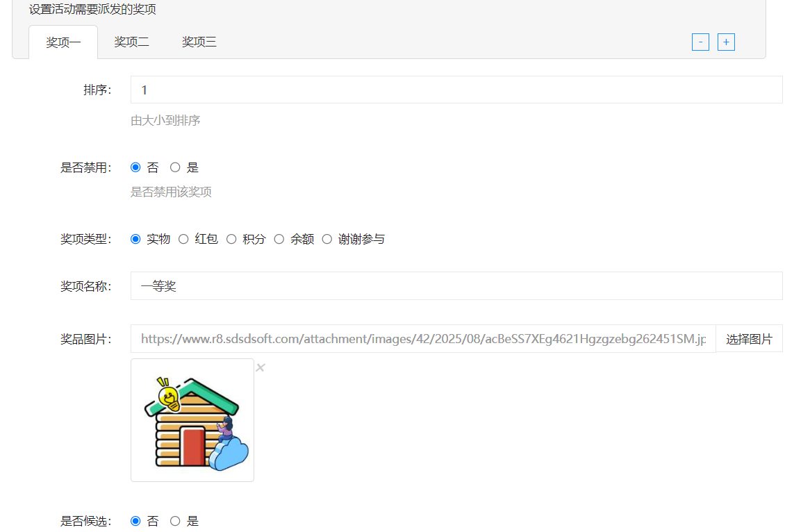The height and width of the screenshot is (532, 785).
Task: Switch to the 奖项三 tab
Action: pos(199,42)
